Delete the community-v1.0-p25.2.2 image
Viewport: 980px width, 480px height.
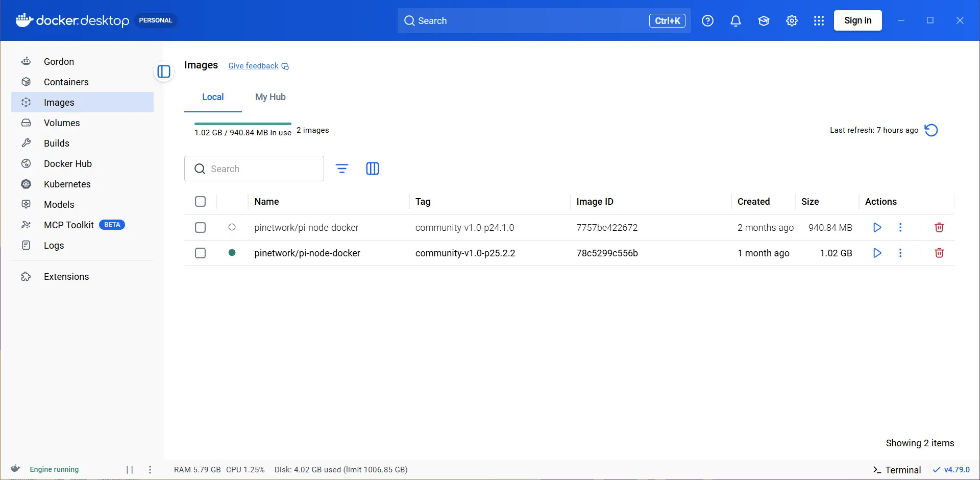click(939, 253)
